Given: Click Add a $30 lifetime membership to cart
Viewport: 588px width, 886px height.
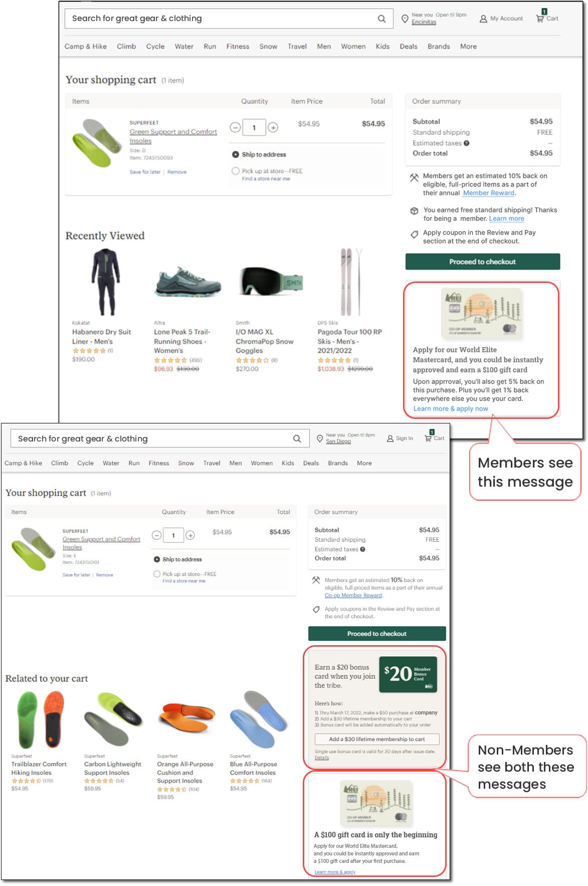Looking at the screenshot, I should pyautogui.click(x=377, y=739).
